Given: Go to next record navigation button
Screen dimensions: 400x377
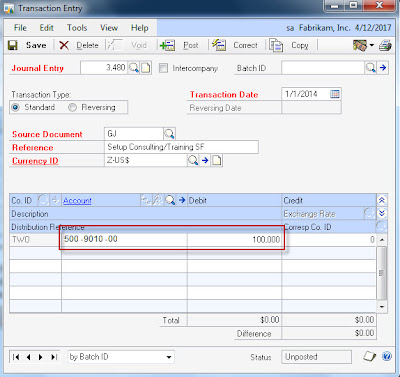Looking at the screenshot, I should coord(41,357).
